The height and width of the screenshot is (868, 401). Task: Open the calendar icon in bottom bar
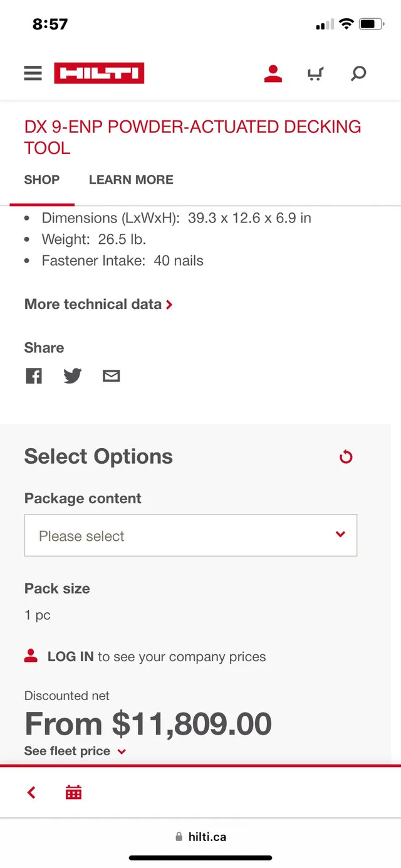tap(74, 793)
